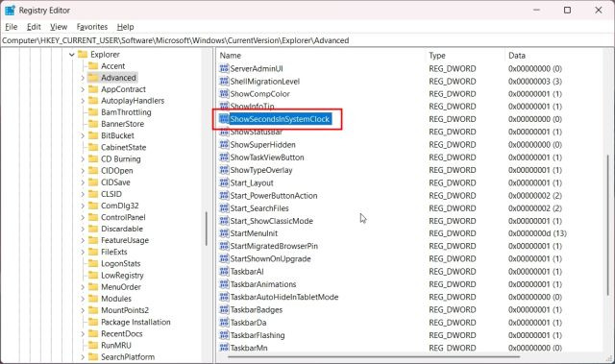Viewport: 615px width, 364px height.
Task: Click the TaskbarAnimations DWORD value icon
Action: tap(224, 284)
